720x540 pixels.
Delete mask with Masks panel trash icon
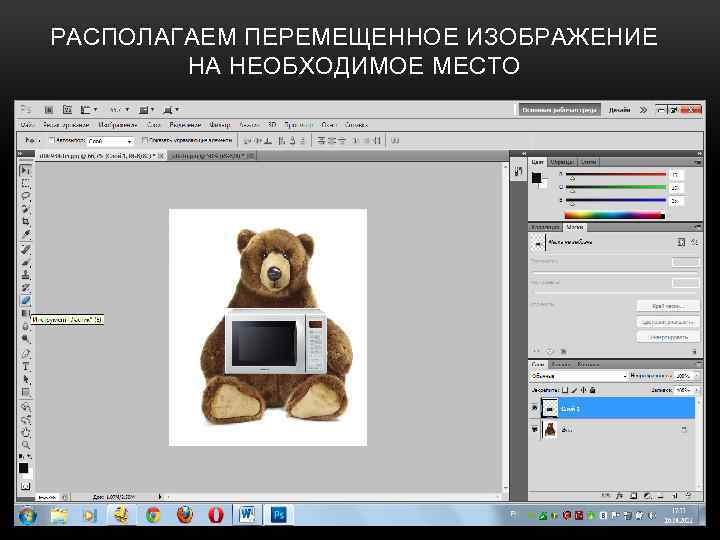pyautogui.click(x=694, y=351)
